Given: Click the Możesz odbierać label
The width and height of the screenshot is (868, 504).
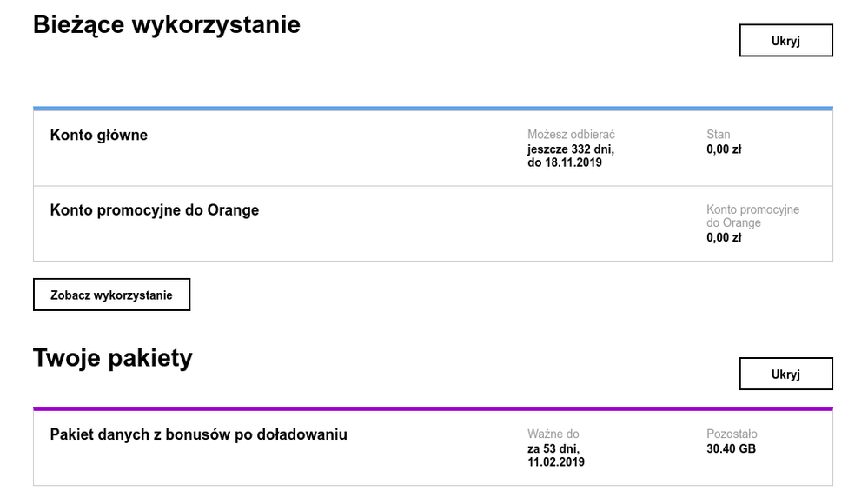Looking at the screenshot, I should pyautogui.click(x=571, y=135).
